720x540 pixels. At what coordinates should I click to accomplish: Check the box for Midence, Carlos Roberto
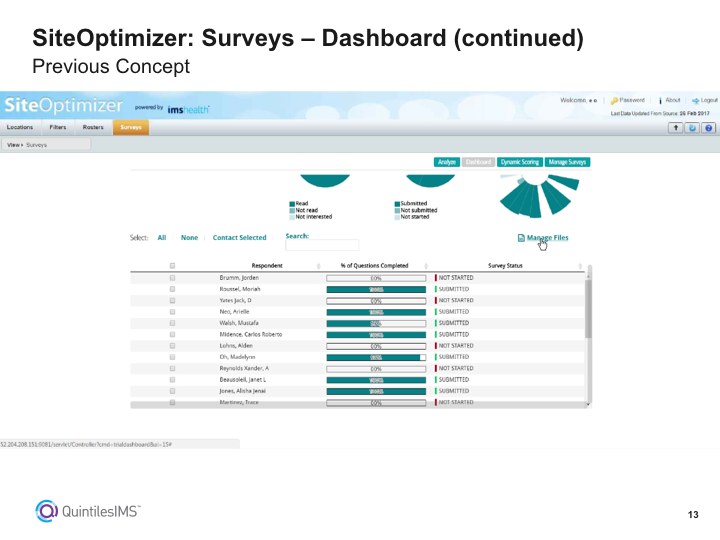click(x=172, y=334)
